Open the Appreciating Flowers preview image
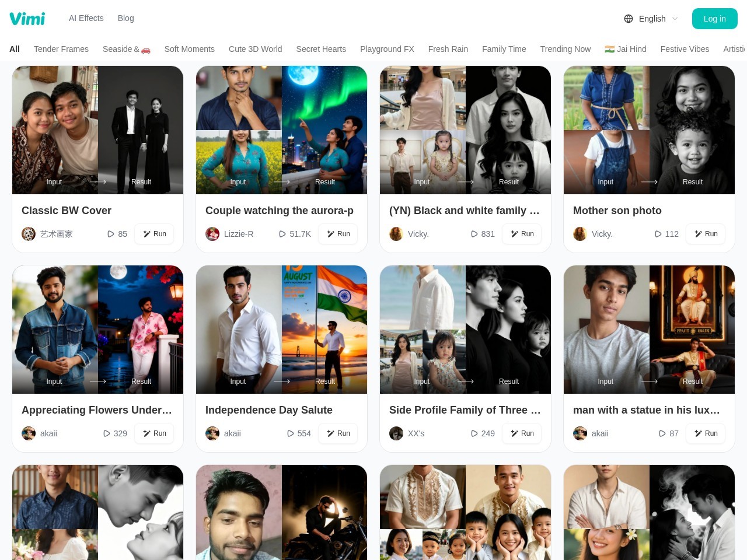747x560 pixels. (x=98, y=330)
